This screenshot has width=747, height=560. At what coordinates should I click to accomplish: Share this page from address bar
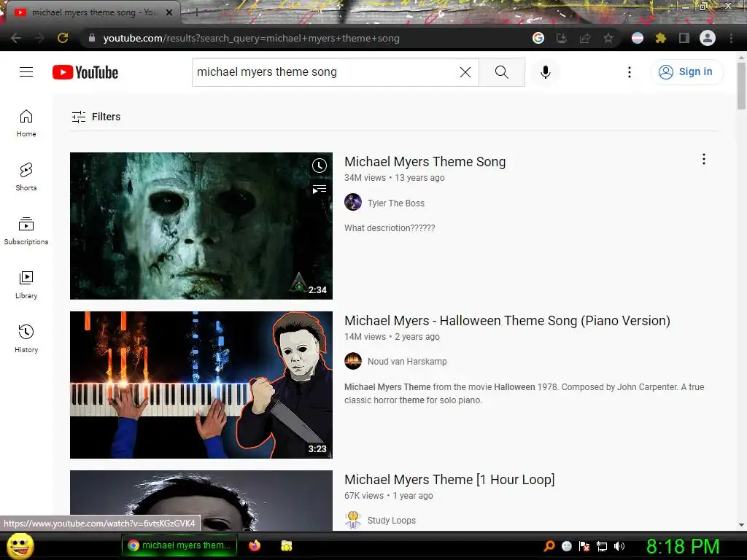pos(585,38)
